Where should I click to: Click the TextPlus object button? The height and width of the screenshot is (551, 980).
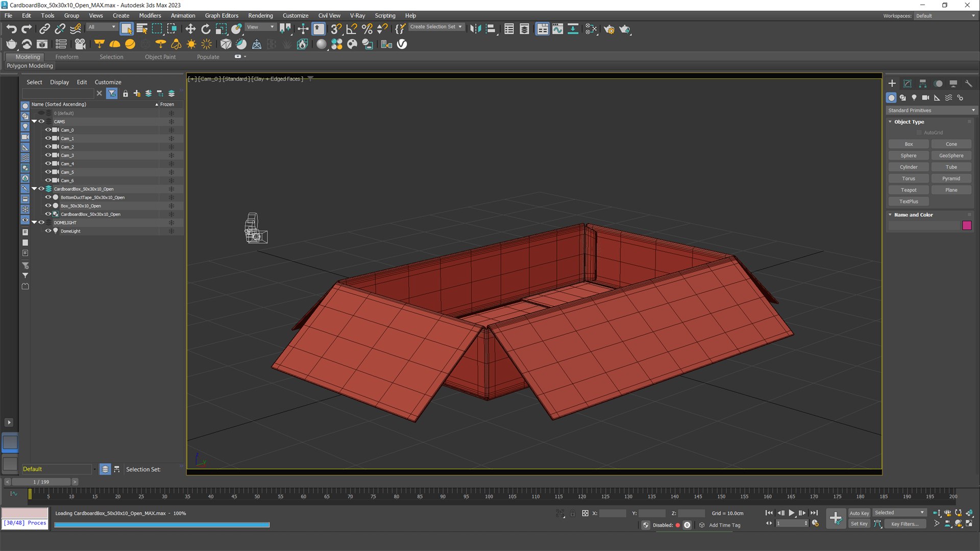click(x=909, y=202)
